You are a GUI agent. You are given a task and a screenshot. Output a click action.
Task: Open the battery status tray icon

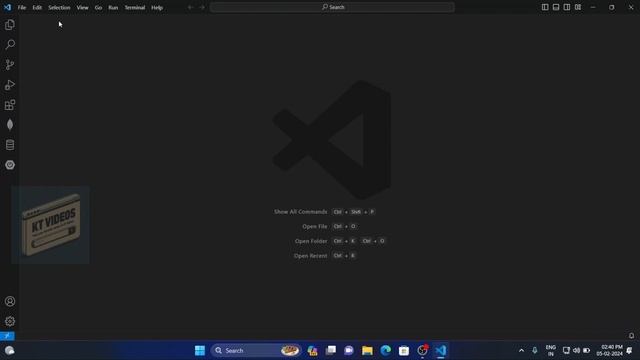click(587, 350)
